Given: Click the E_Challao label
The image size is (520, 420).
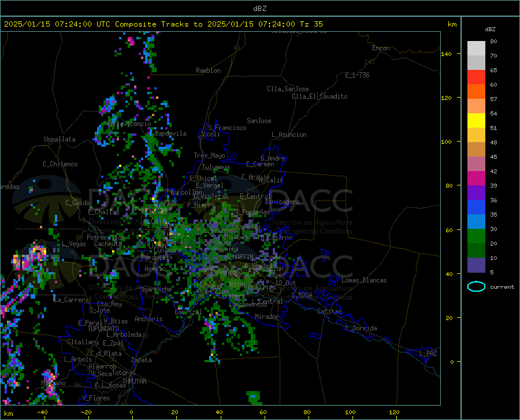Looking at the screenshot, I should click(103, 212).
